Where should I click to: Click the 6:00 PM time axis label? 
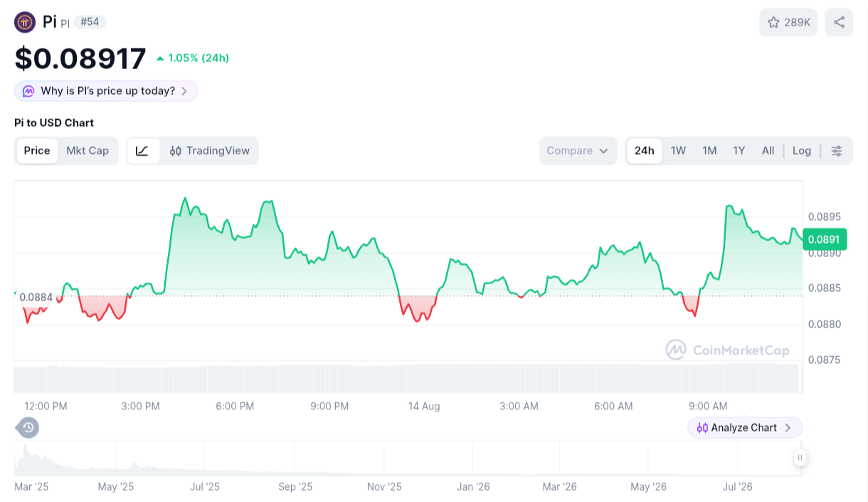(x=235, y=407)
